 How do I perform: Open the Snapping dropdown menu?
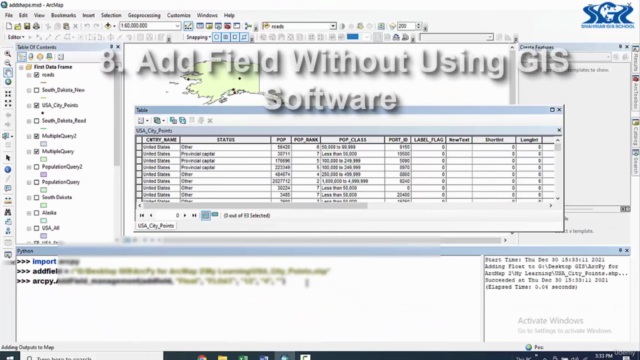198,37
